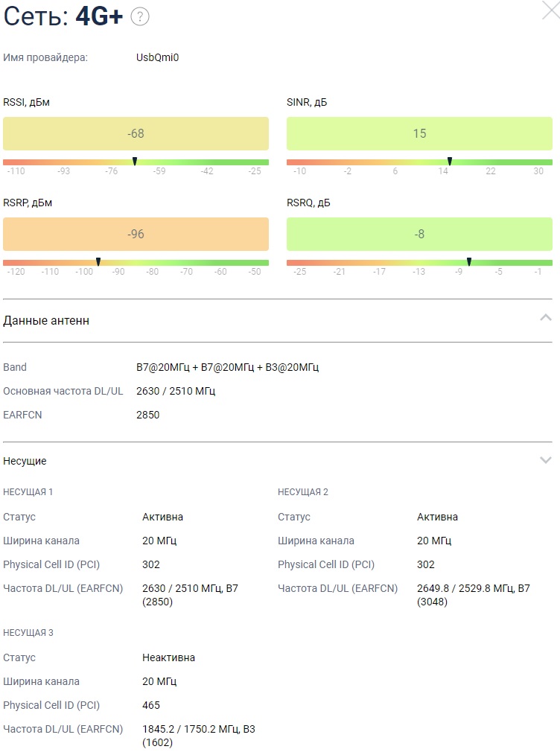Click the SINR scale marker
560x755 pixels.
tap(450, 161)
